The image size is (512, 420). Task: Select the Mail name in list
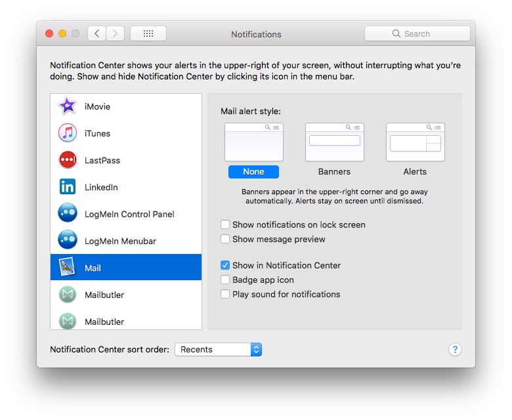(93, 268)
